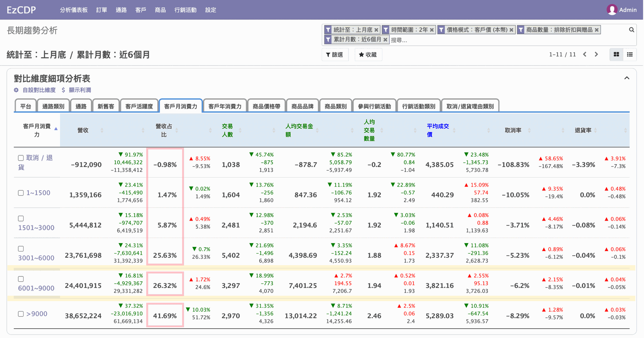Switch to 商品品牌 tab
The width and height of the screenshot is (644, 338).
pos(302,106)
